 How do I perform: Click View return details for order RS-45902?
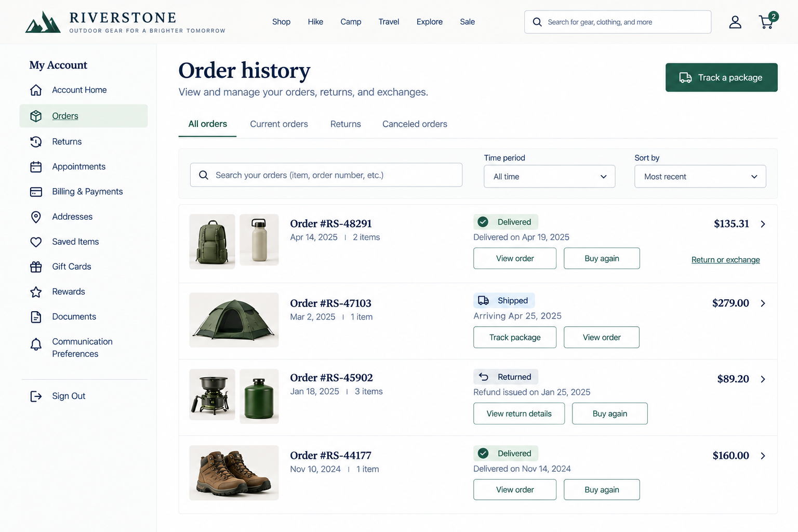519,414
